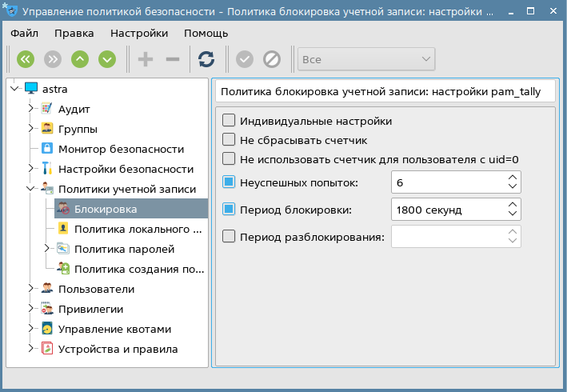Screen dimensions: 567x392
Task: Select Монитор безопасности in tree
Action: [x=121, y=149]
